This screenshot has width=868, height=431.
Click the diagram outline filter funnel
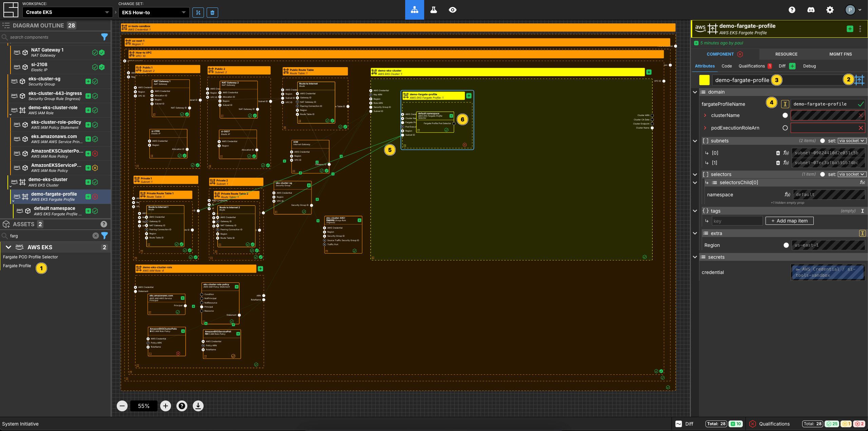[105, 37]
